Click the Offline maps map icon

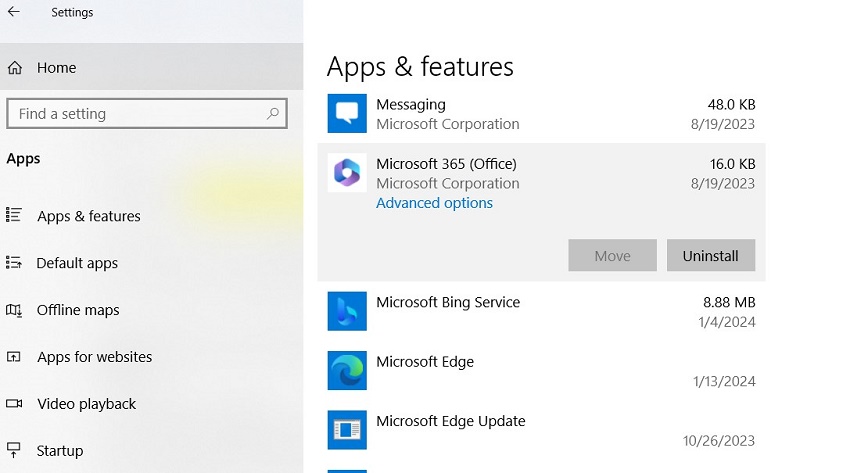(x=14, y=310)
